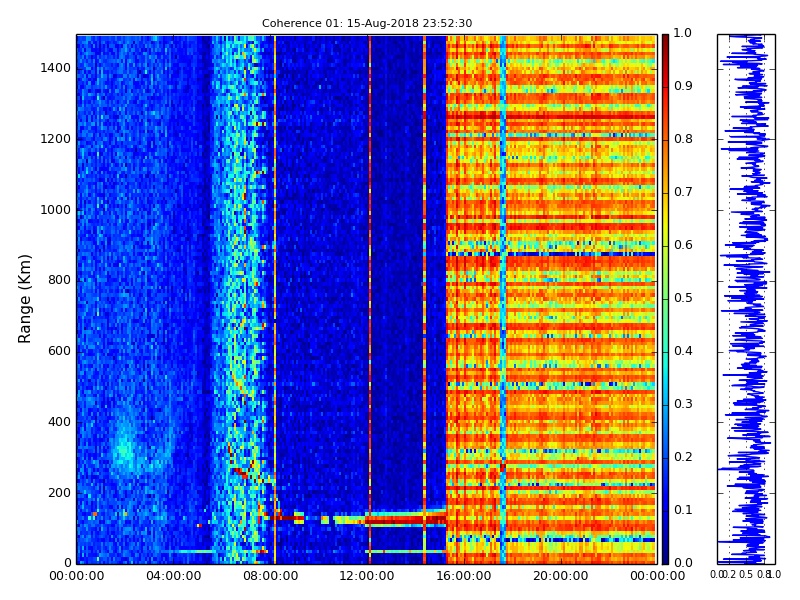Click the cyan patch near 02:00 at 300 km
Image resolution: width=800 pixels, height=600 pixels.
tap(126, 452)
